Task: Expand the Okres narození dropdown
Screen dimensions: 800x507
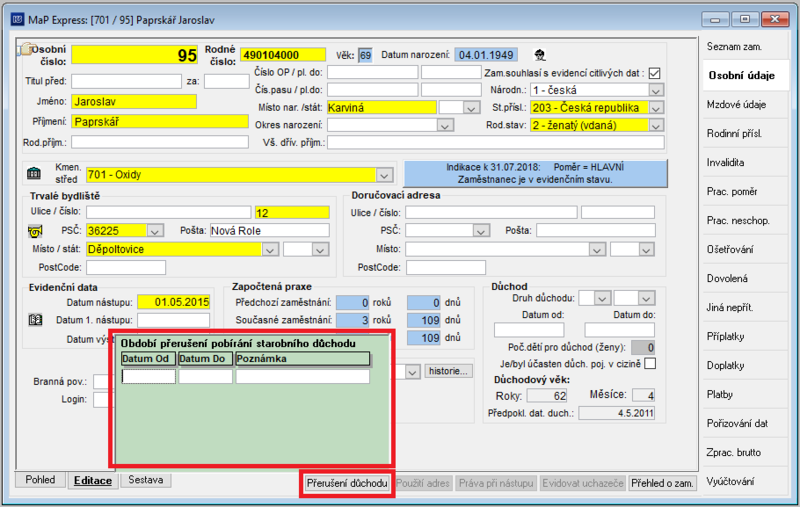Action: coord(445,125)
